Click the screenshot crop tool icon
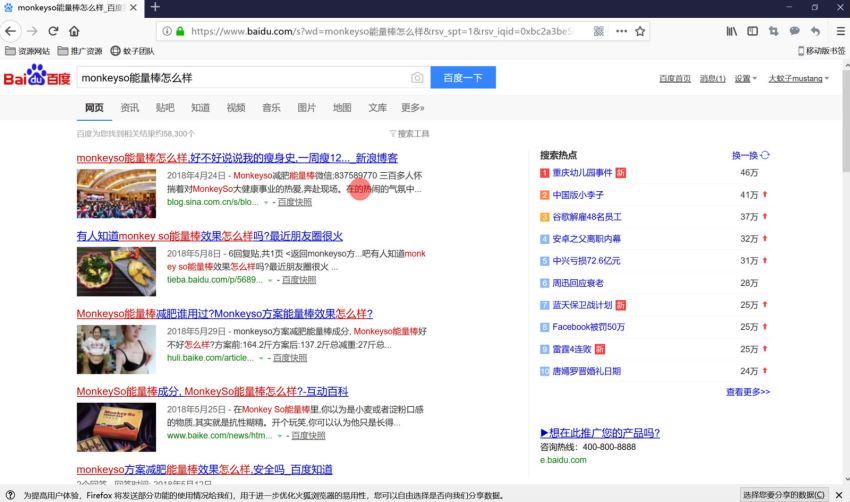Viewport: 850px width, 502px height. [774, 31]
